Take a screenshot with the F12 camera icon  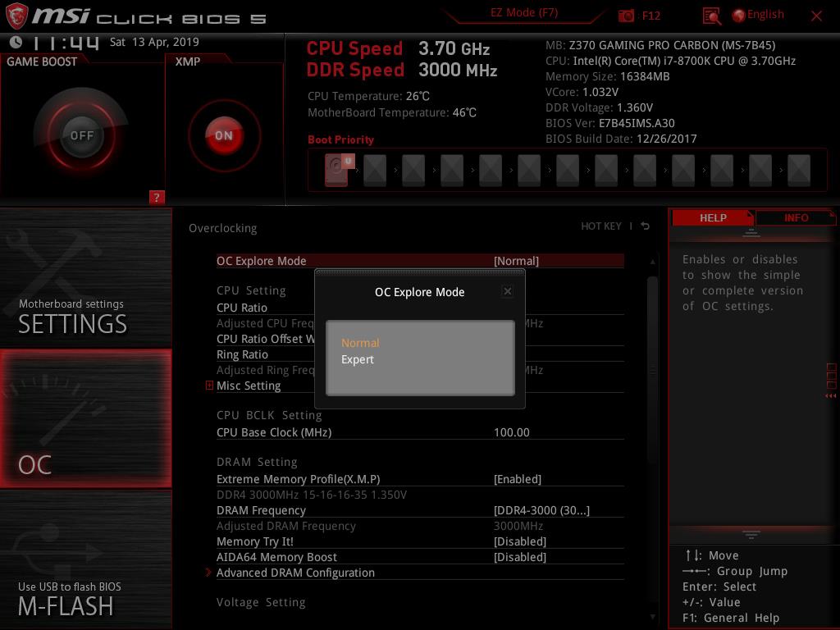click(x=626, y=16)
